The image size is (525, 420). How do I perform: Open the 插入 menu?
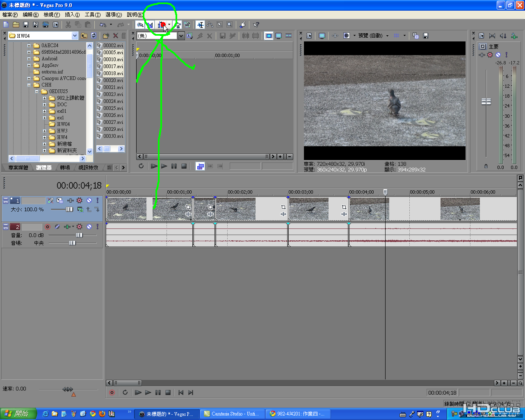point(72,15)
